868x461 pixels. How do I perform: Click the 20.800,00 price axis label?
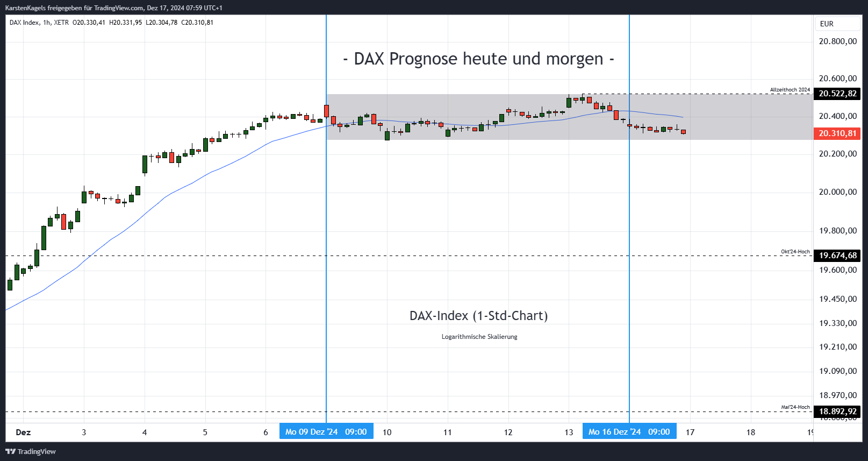pos(837,41)
